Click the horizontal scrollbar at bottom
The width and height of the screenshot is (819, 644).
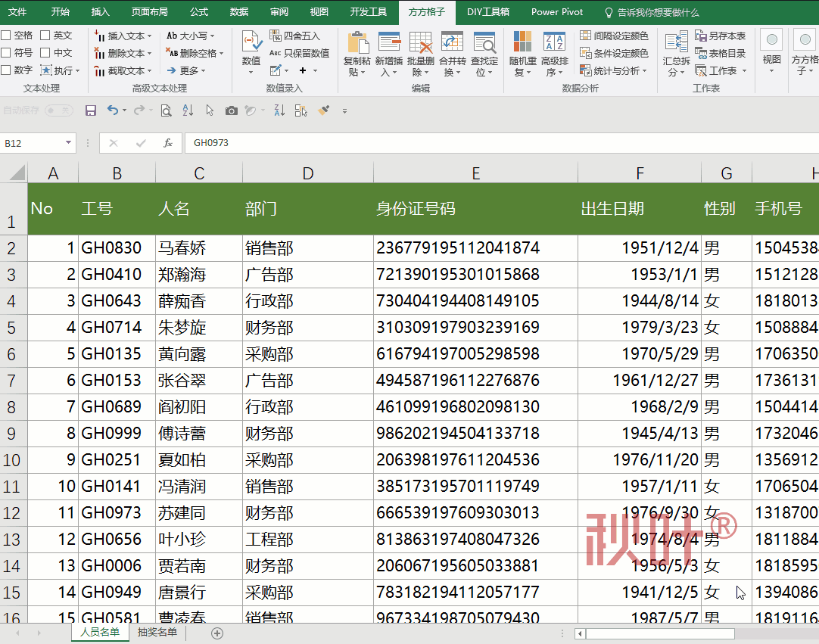coord(660,633)
